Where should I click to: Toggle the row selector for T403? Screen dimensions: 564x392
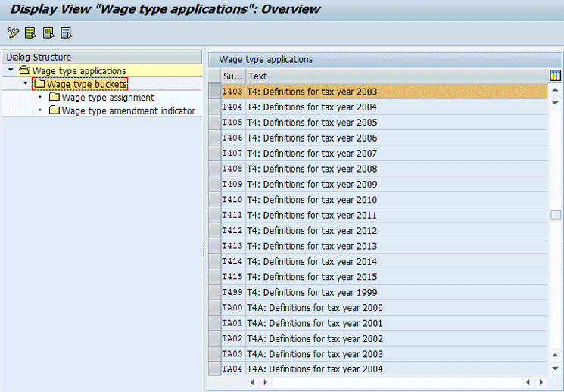click(214, 92)
